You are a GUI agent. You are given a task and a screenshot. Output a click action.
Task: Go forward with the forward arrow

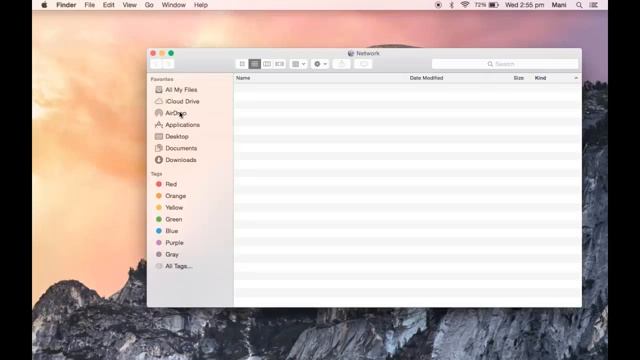point(169,64)
